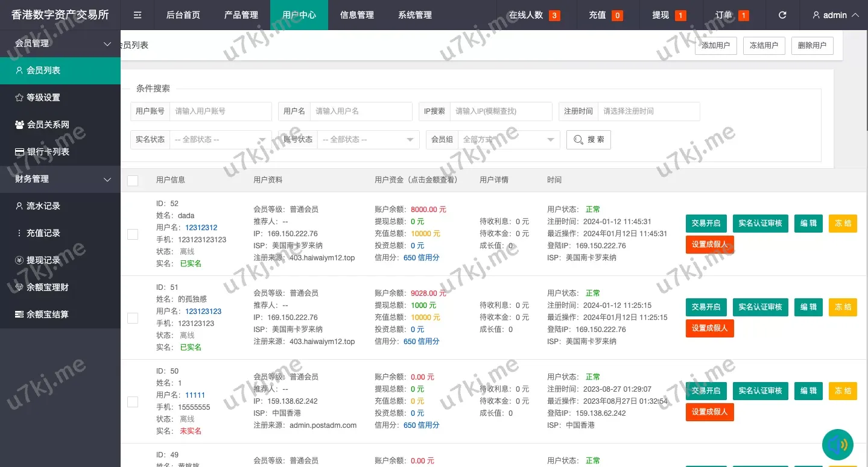
Task: Open the 账号状态 dropdown
Action: click(368, 140)
